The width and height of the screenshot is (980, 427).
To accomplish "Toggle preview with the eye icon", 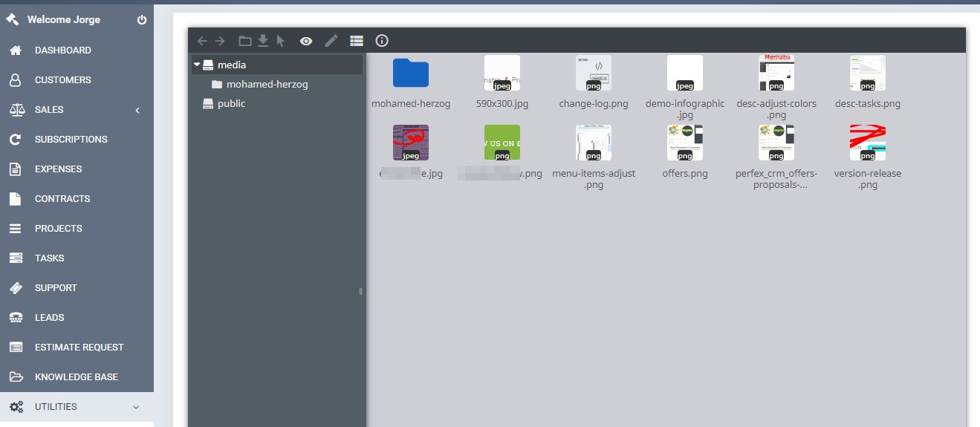I will (306, 41).
